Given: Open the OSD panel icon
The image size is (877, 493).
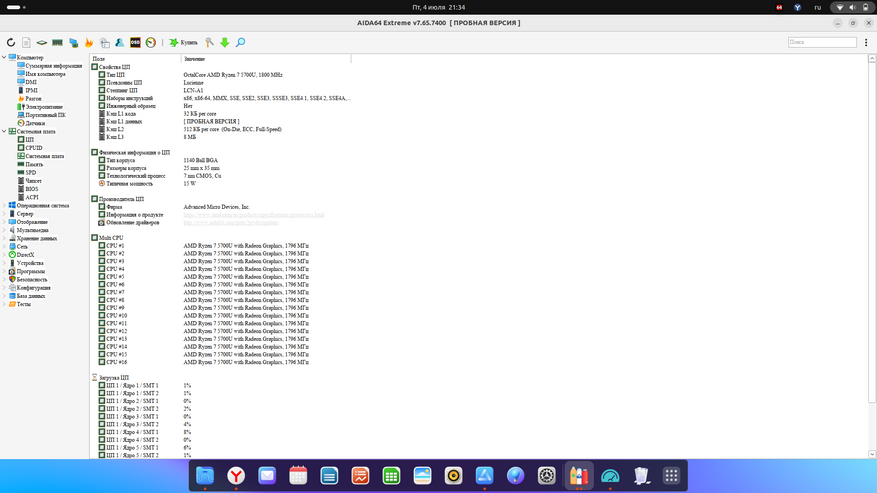Looking at the screenshot, I should point(135,43).
